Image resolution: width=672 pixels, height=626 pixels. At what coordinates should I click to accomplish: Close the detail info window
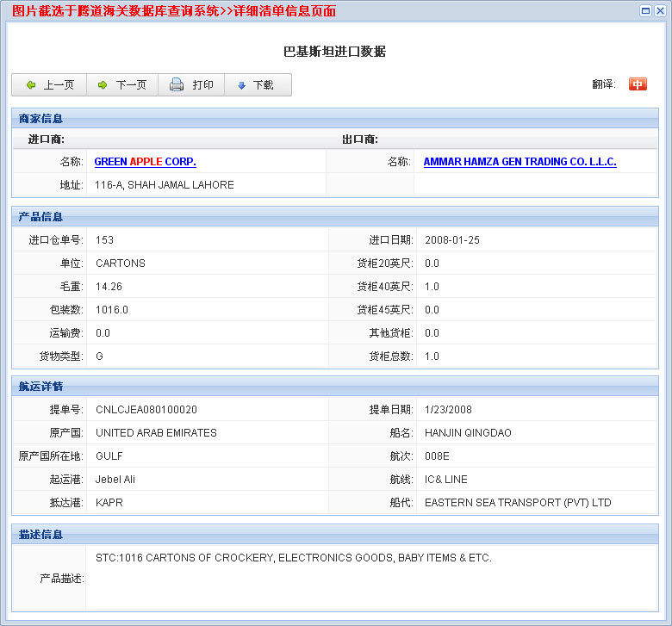coord(659,10)
